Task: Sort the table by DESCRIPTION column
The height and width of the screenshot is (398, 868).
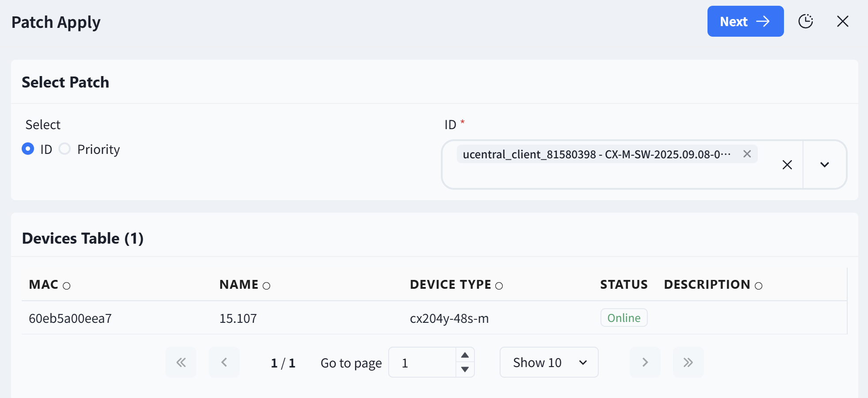Action: tap(758, 286)
